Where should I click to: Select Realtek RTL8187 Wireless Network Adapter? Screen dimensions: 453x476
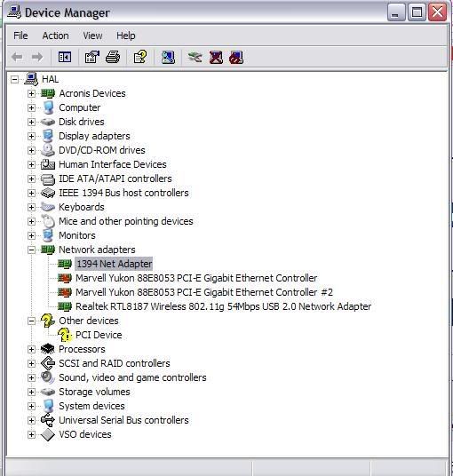click(223, 306)
